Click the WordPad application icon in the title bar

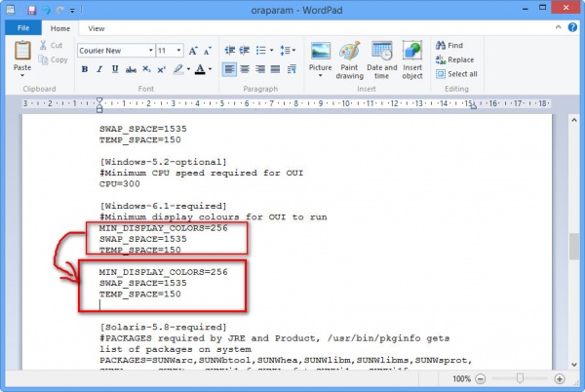coord(11,10)
